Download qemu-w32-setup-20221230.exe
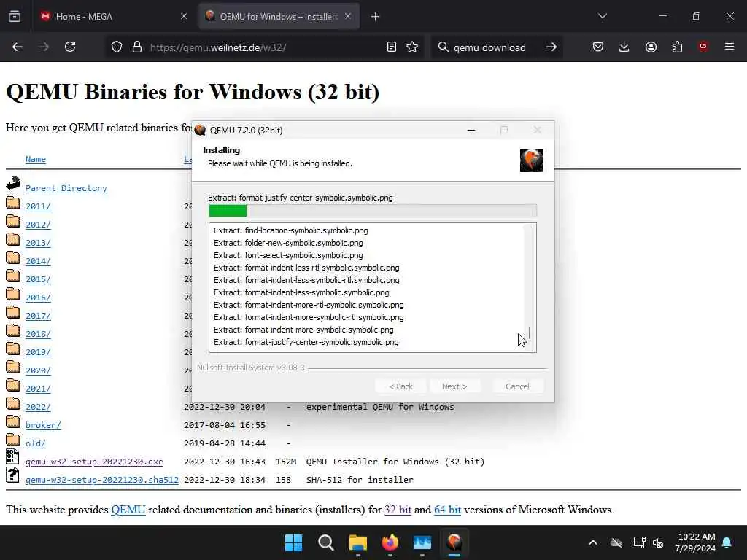 pos(94,462)
